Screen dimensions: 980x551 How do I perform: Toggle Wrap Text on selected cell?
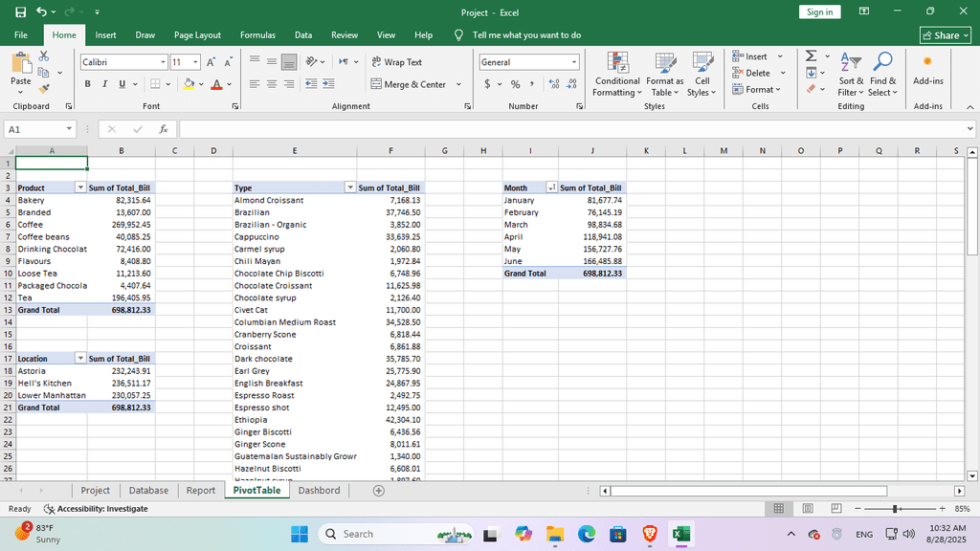(x=396, y=62)
